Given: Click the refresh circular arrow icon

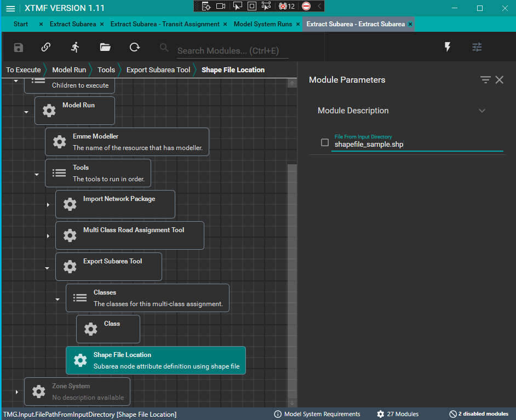Looking at the screenshot, I should click(x=135, y=47).
